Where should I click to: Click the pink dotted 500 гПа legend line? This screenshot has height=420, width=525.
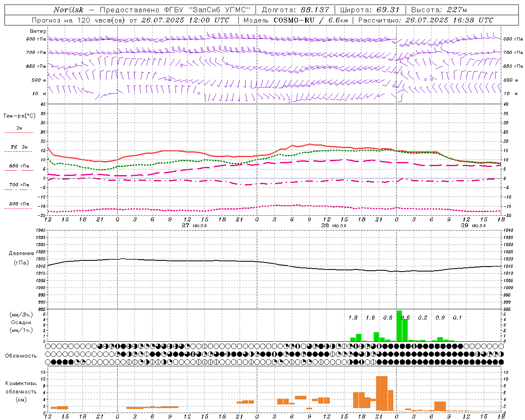[x=18, y=208]
